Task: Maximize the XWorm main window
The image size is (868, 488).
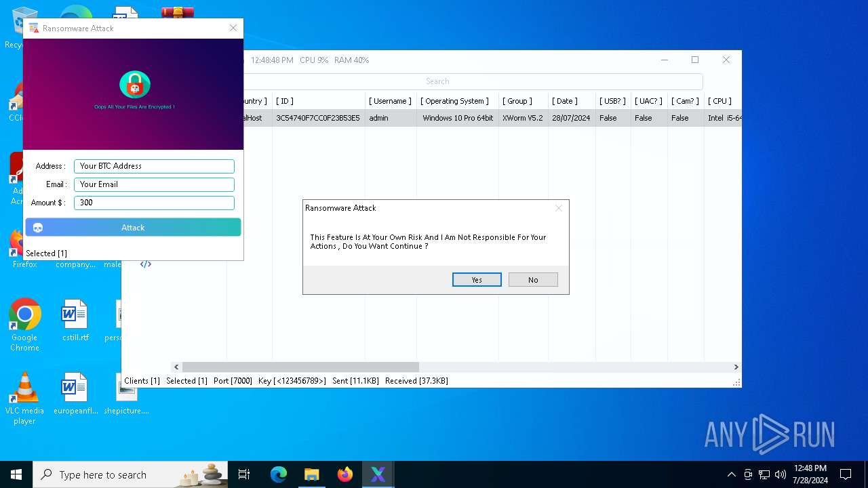Action: (695, 60)
